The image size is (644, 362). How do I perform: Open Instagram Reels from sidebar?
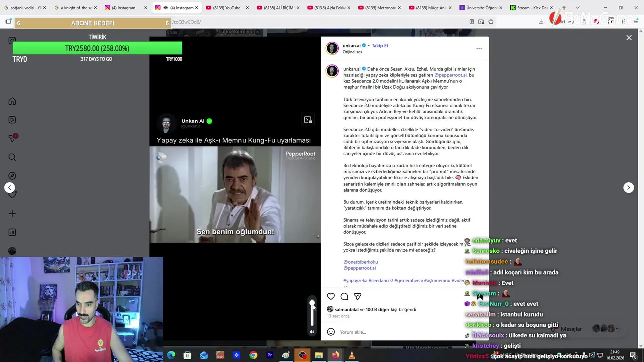[12, 120]
